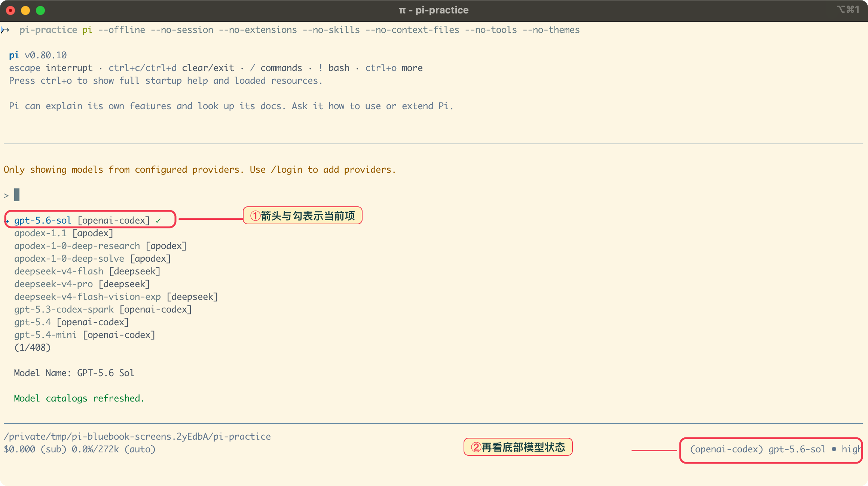This screenshot has height=486, width=868.
Task: Choose deepseek-v4-pro model row
Action: coord(82,284)
